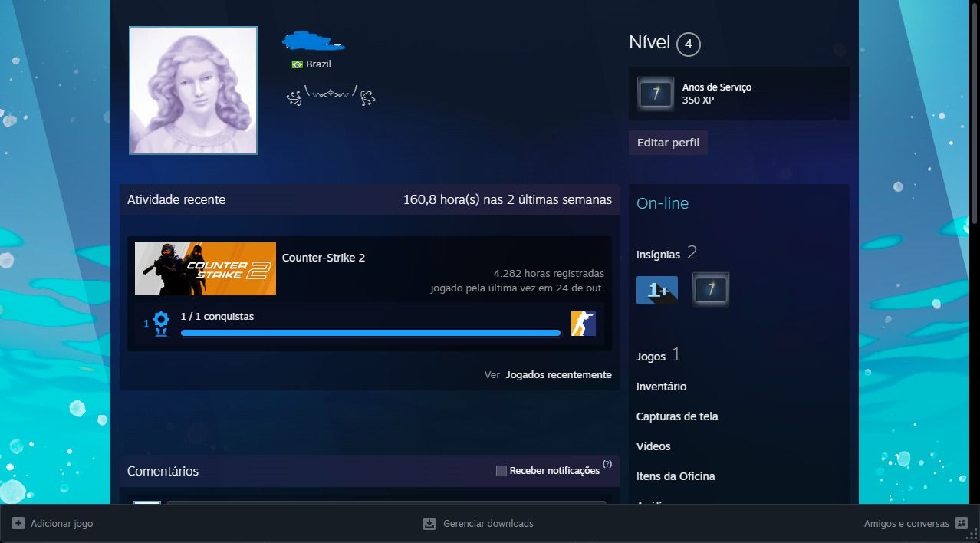Click the achievement gear badge icon
The height and width of the screenshot is (543, 980).
click(x=161, y=324)
